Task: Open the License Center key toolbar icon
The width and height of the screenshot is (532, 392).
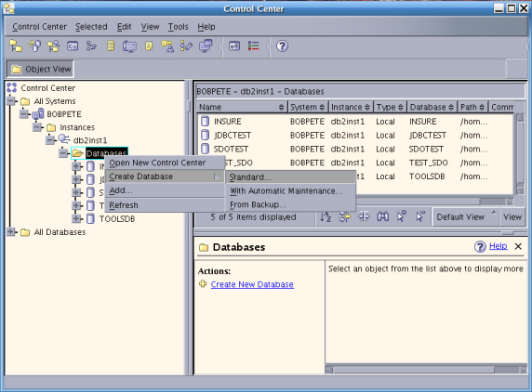Action: click(x=167, y=46)
